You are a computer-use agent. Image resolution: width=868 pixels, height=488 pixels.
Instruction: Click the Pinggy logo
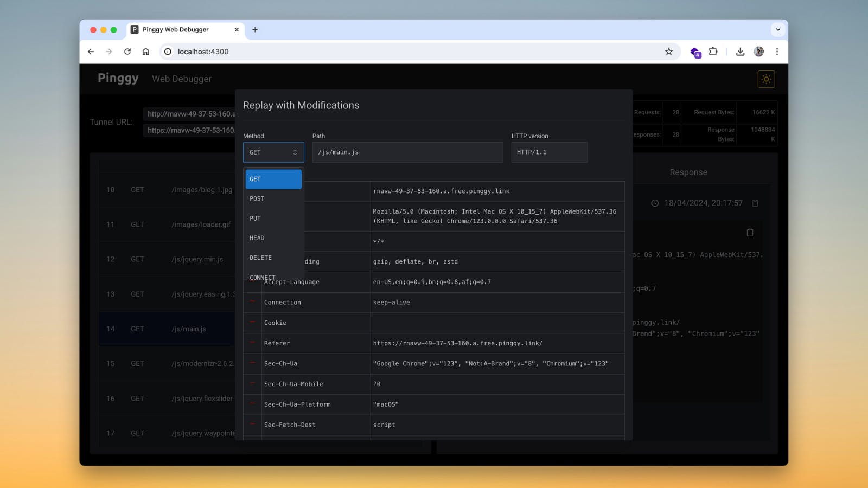pos(118,78)
